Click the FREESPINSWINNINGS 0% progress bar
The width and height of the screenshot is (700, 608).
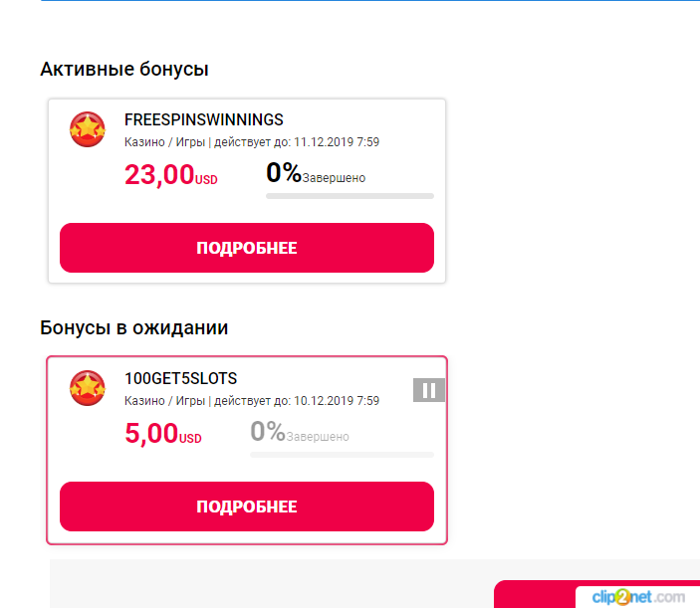[350, 196]
